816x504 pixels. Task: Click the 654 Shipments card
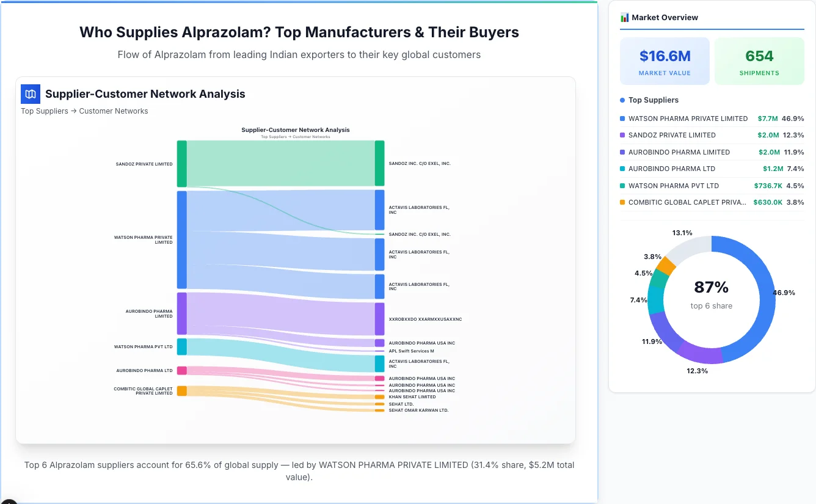759,60
